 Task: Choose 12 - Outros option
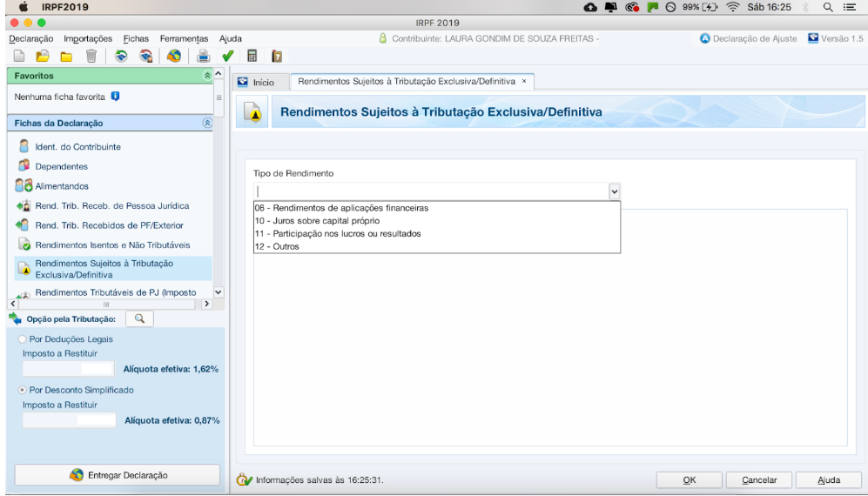[x=437, y=246]
